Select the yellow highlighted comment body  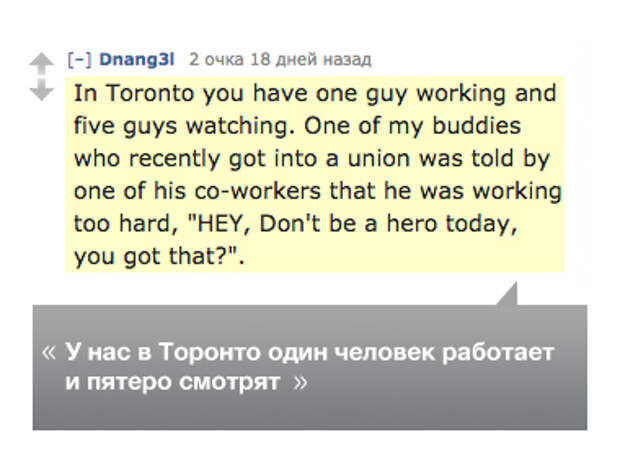315,174
